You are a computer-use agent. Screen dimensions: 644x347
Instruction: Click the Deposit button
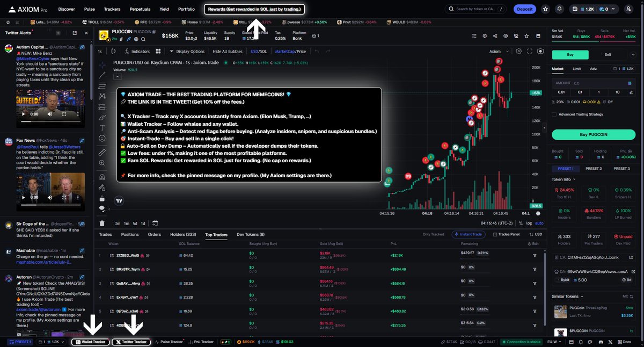click(524, 9)
